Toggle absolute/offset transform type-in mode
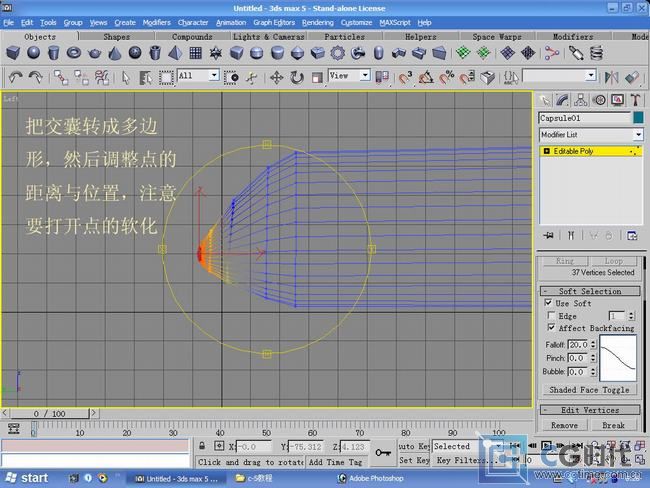Image resolution: width=650 pixels, height=488 pixels. 219,446
